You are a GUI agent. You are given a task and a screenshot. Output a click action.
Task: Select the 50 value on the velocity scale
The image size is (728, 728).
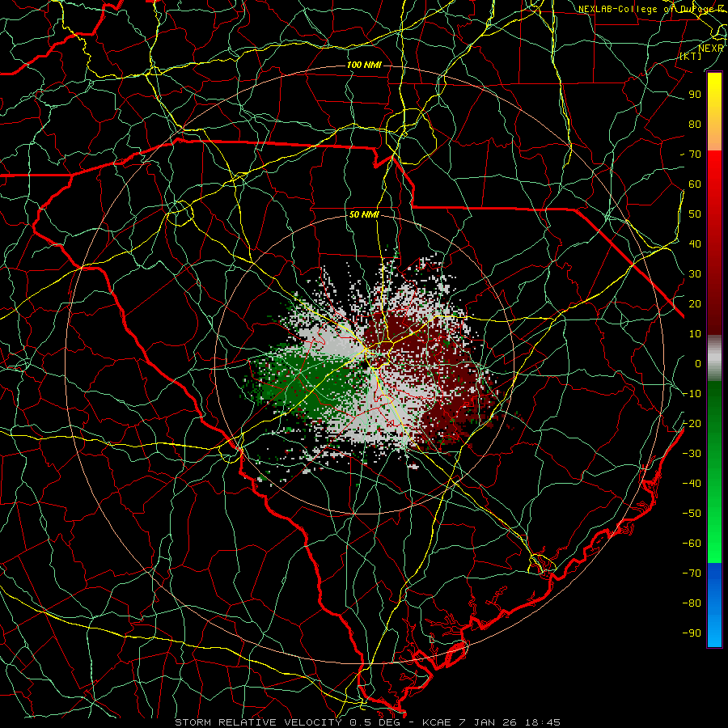pos(695,214)
